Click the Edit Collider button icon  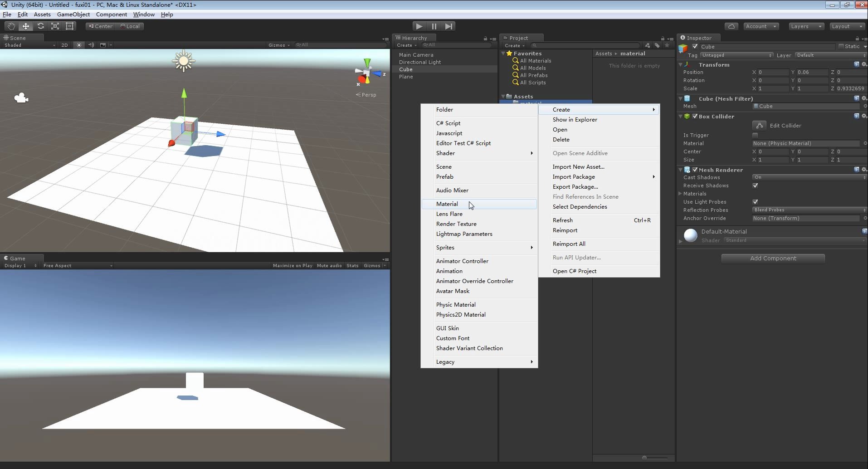[x=760, y=125]
